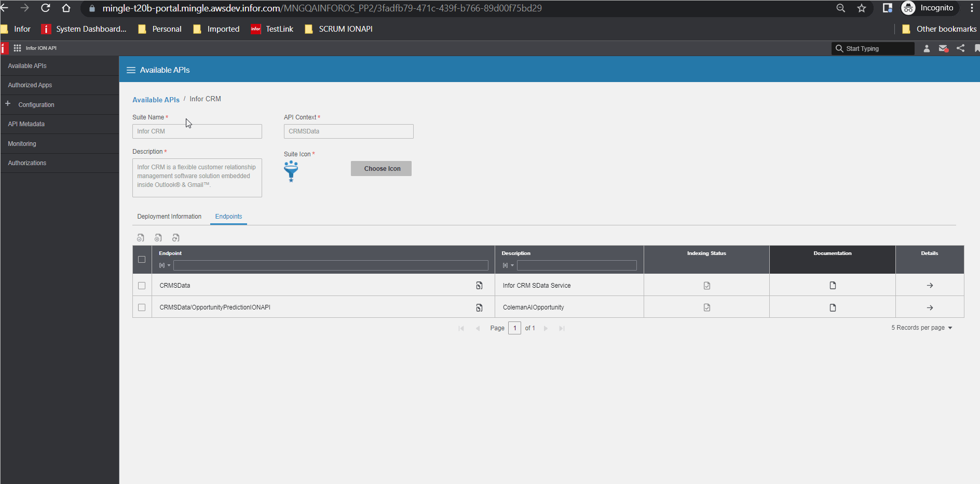The height and width of the screenshot is (484, 980).
Task: Click copy icon for OpportunityPredictionIONAPI endpoint
Action: tap(479, 307)
